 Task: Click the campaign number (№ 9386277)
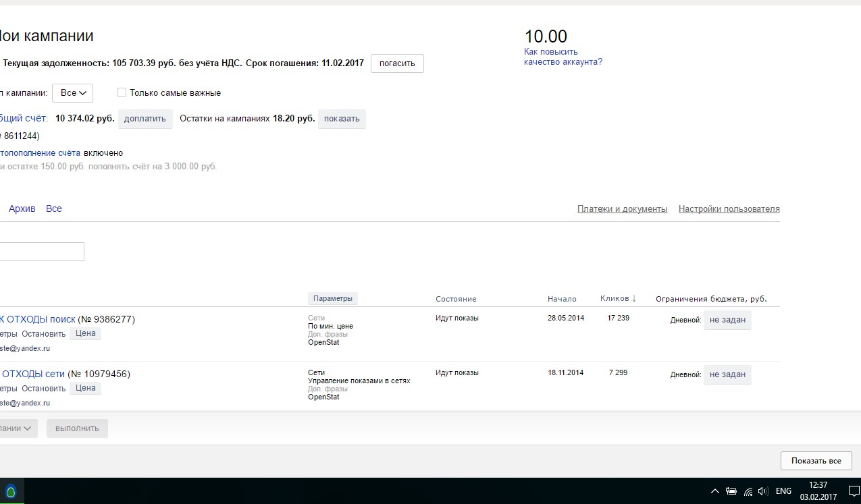click(x=107, y=319)
